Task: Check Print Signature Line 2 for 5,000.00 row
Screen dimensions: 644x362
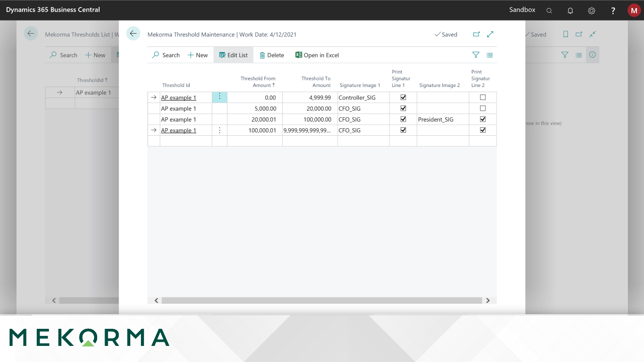Action: (x=483, y=108)
